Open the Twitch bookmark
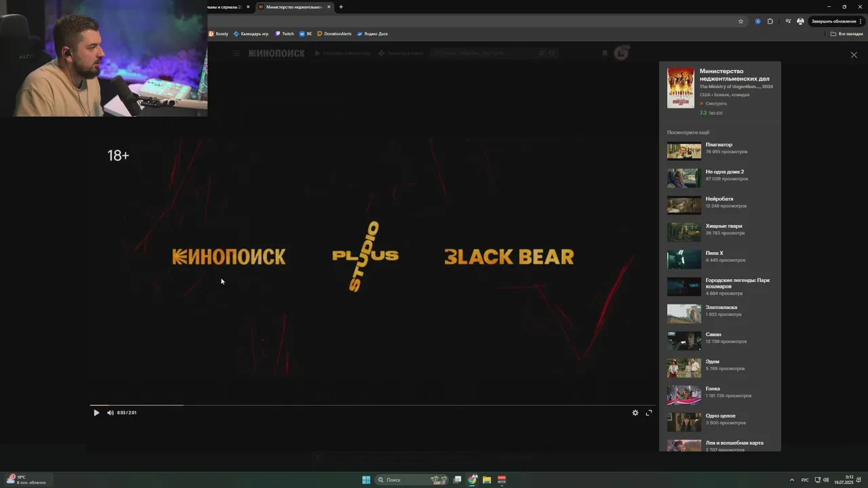Screen dimensions: 868x488 click(285, 33)
